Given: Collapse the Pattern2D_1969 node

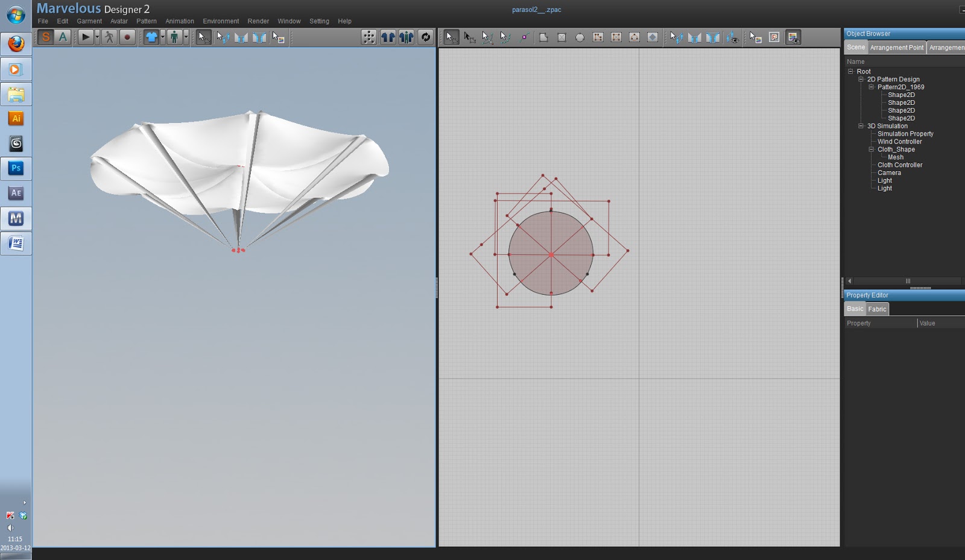Looking at the screenshot, I should [x=871, y=87].
